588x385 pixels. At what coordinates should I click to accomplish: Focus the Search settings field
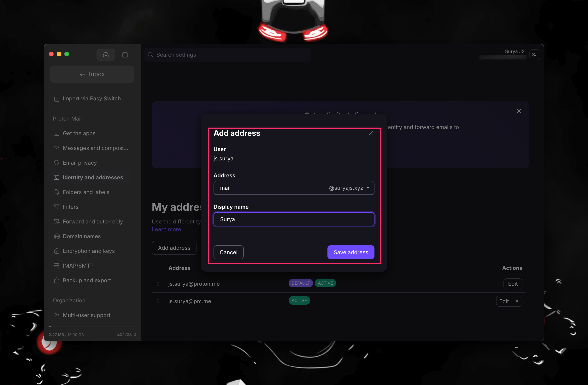click(x=227, y=55)
